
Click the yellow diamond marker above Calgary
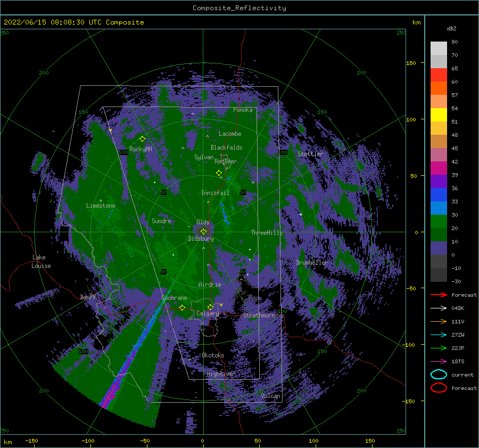tap(210, 307)
